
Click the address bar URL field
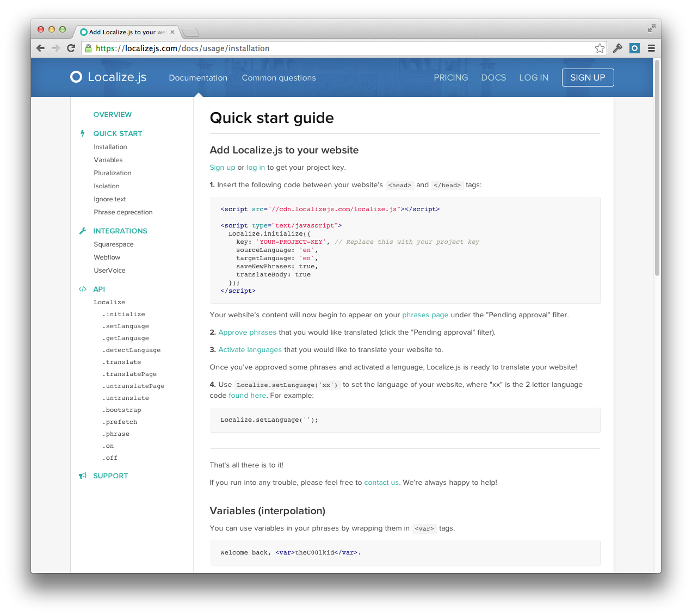pyautogui.click(x=344, y=48)
